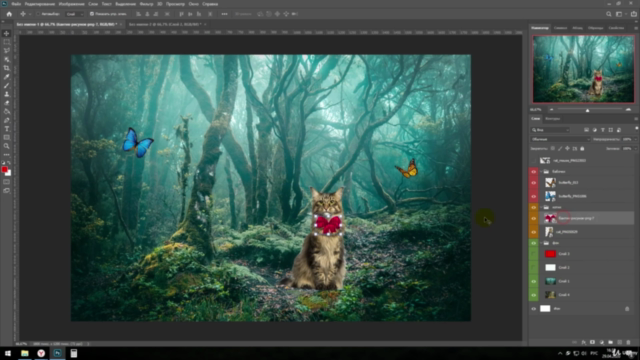Open the Фильтр menu
The height and width of the screenshot is (360, 640).
point(146,4)
